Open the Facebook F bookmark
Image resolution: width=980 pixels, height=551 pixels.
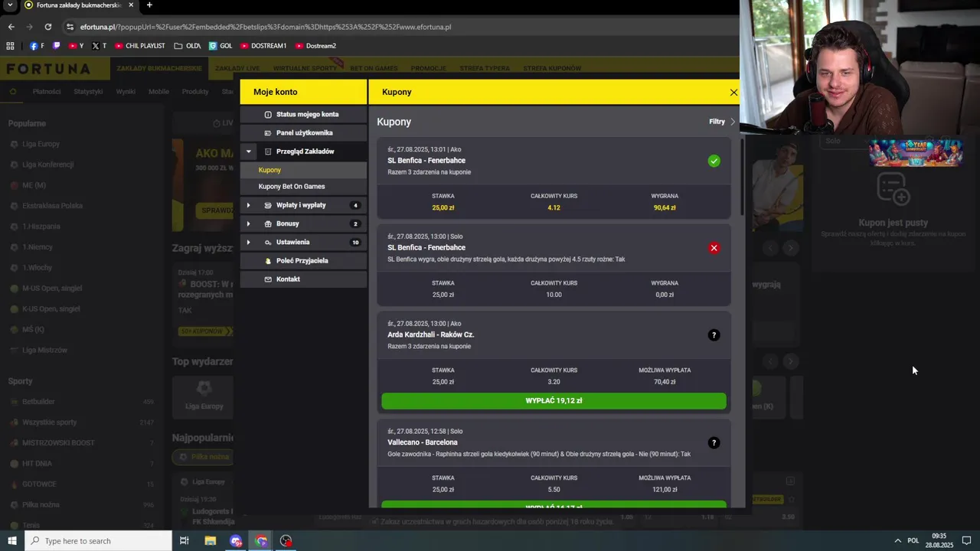[37, 46]
